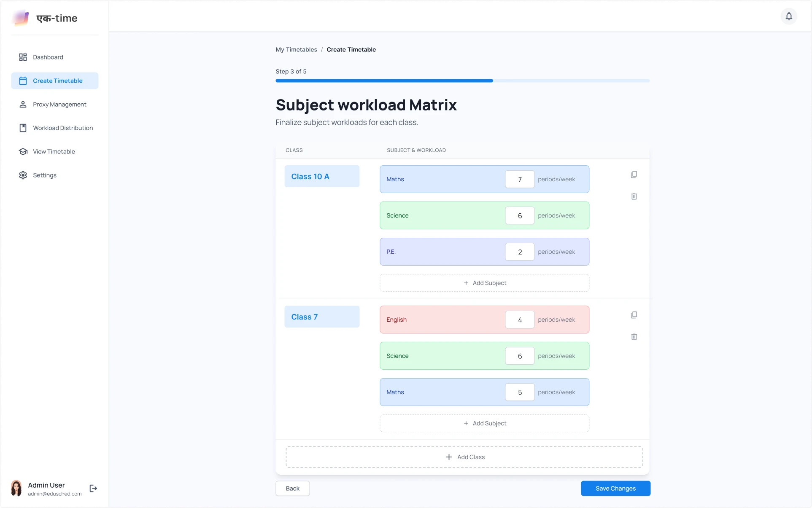
Task: Click the View Timetable graduation cap icon
Action: tap(23, 151)
